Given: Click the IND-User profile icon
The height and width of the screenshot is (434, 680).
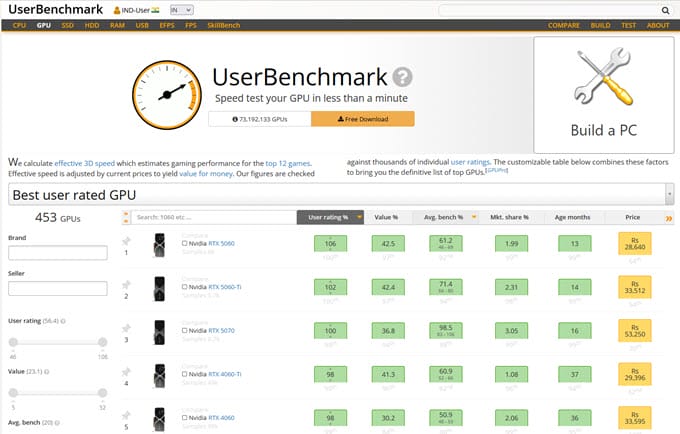Looking at the screenshot, I should click(117, 10).
